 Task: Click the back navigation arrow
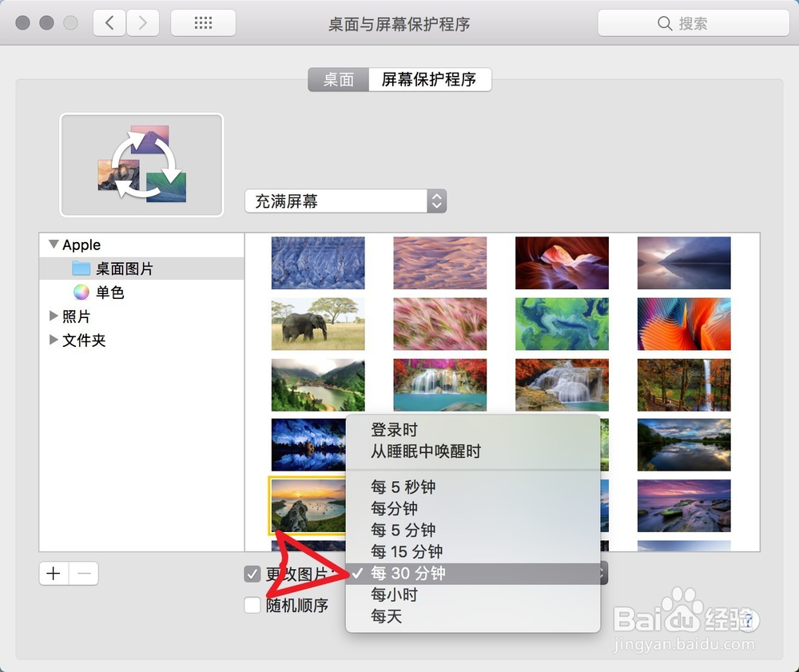tap(109, 22)
